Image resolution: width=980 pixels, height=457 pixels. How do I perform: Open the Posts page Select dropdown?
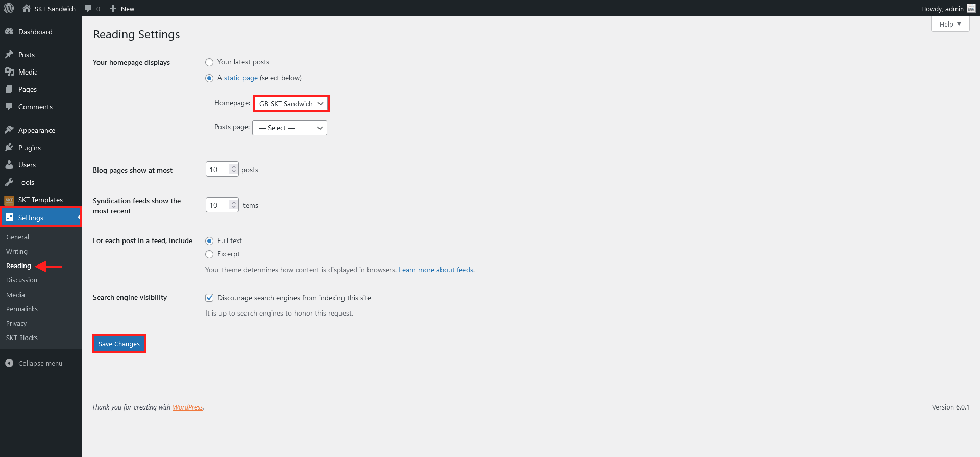[289, 128]
